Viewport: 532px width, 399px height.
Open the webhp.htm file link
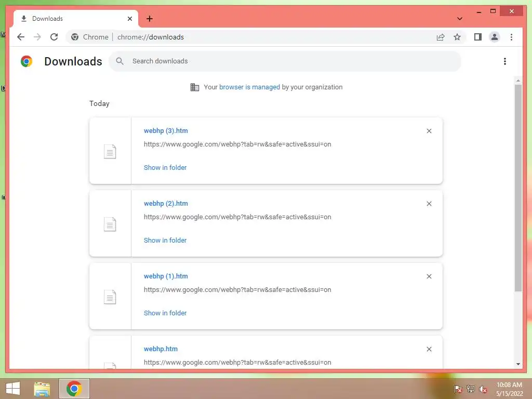pos(161,349)
